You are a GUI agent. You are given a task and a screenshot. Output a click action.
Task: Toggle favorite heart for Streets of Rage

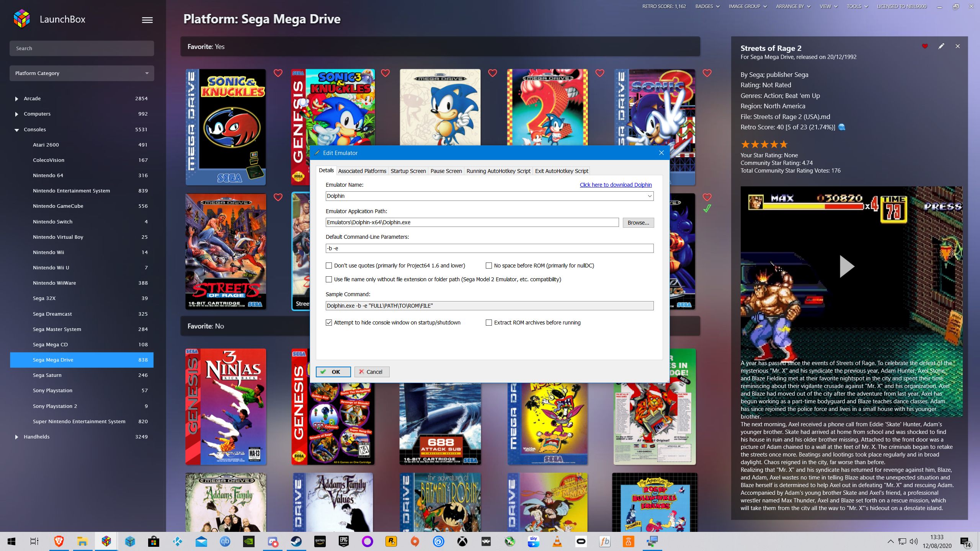(278, 197)
